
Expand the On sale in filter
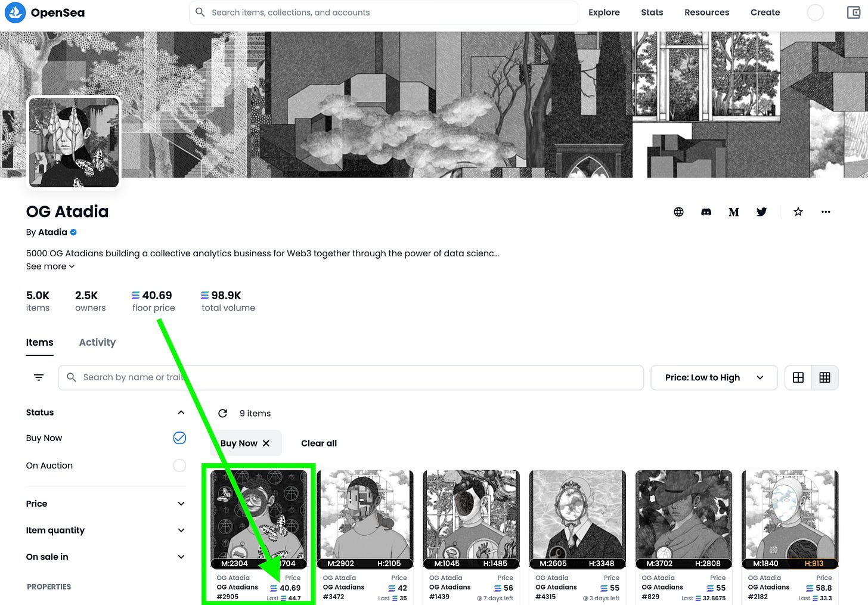[181, 557]
